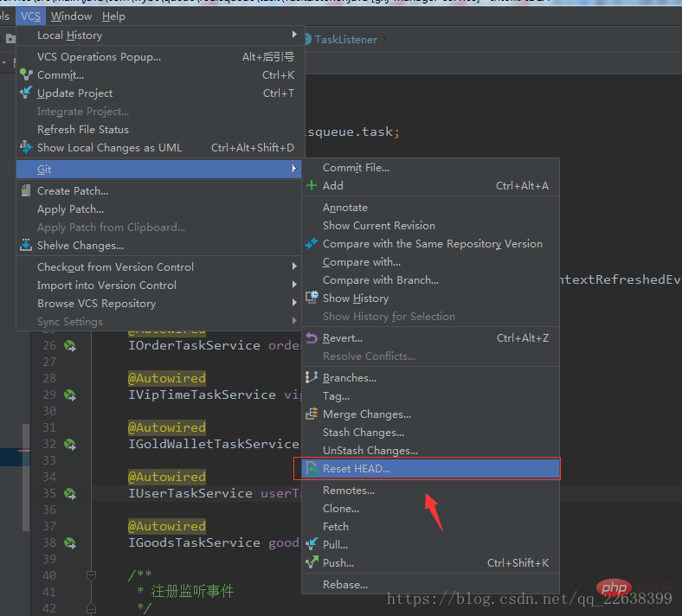The height and width of the screenshot is (616, 682).
Task: Click the Update Project arrow icon
Action: point(26,93)
